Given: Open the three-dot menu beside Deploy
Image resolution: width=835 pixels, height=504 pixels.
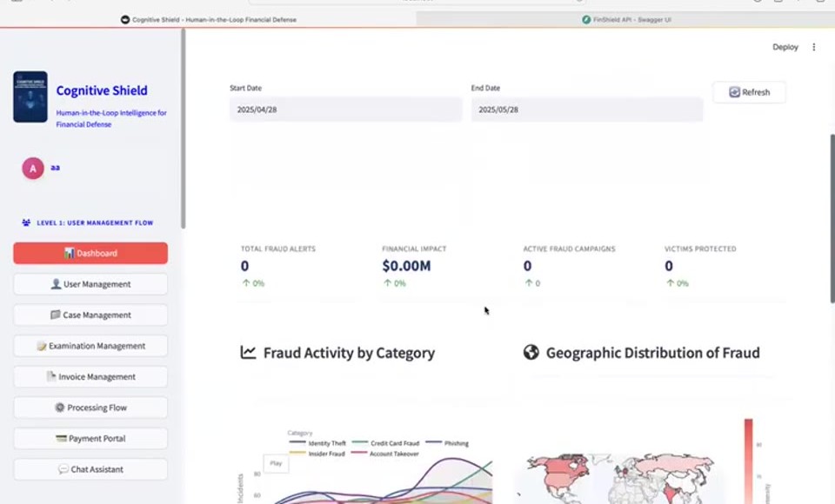Looking at the screenshot, I should pos(814,47).
